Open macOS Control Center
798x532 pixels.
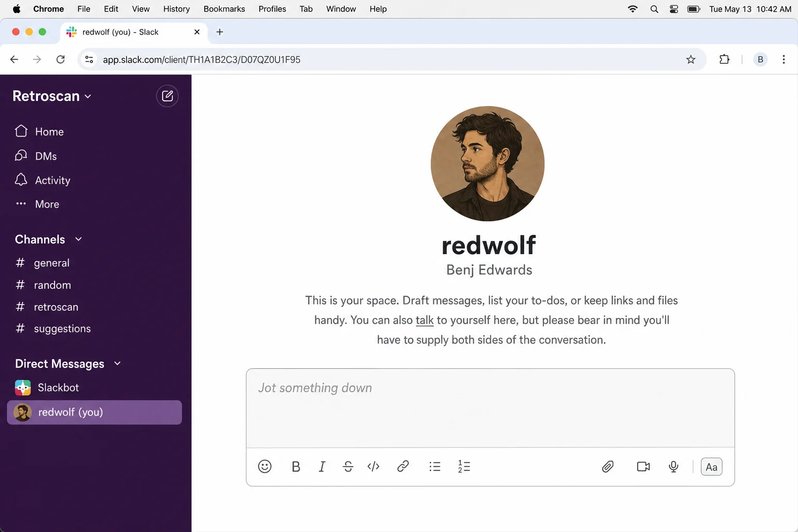[x=674, y=9]
